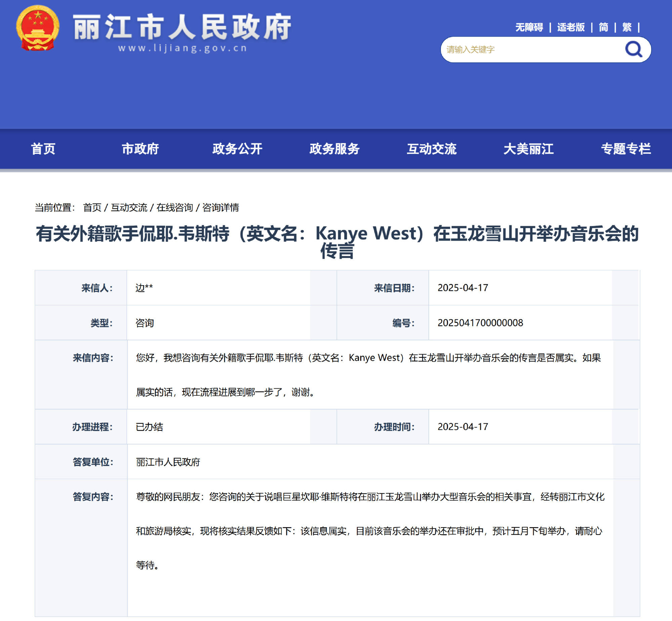The width and height of the screenshot is (672, 621).
Task: Click the www.lijiang.gov.cn URL text
Action: (x=182, y=48)
